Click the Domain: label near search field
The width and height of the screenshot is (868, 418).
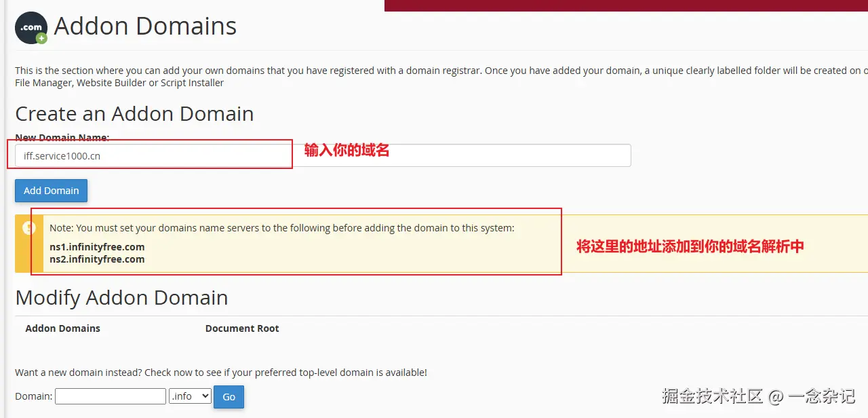33,396
